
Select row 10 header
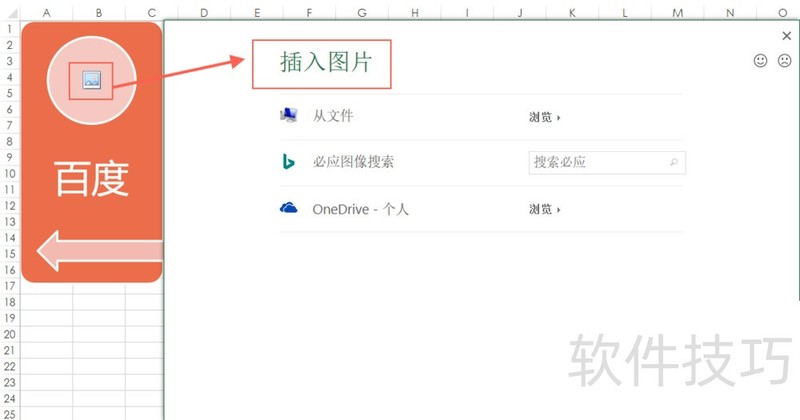coord(10,174)
